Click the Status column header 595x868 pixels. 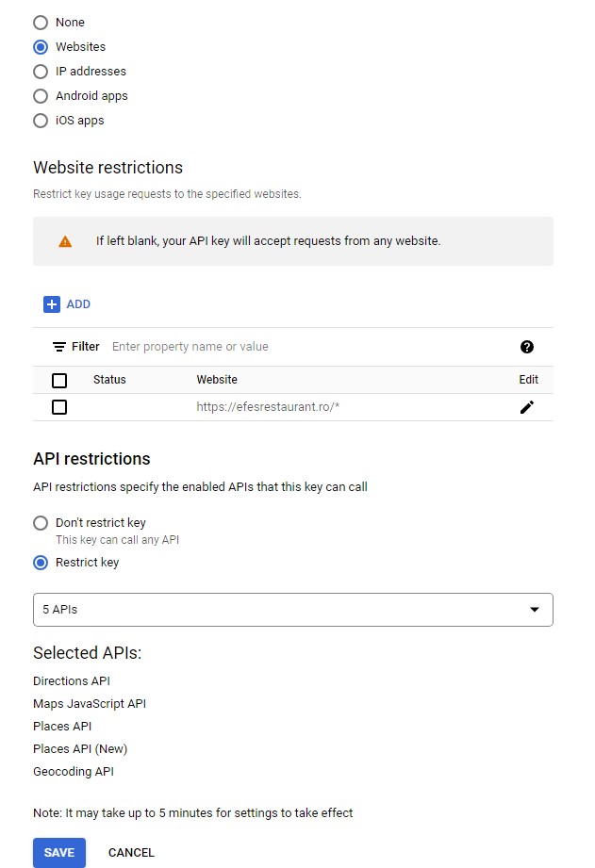click(109, 380)
